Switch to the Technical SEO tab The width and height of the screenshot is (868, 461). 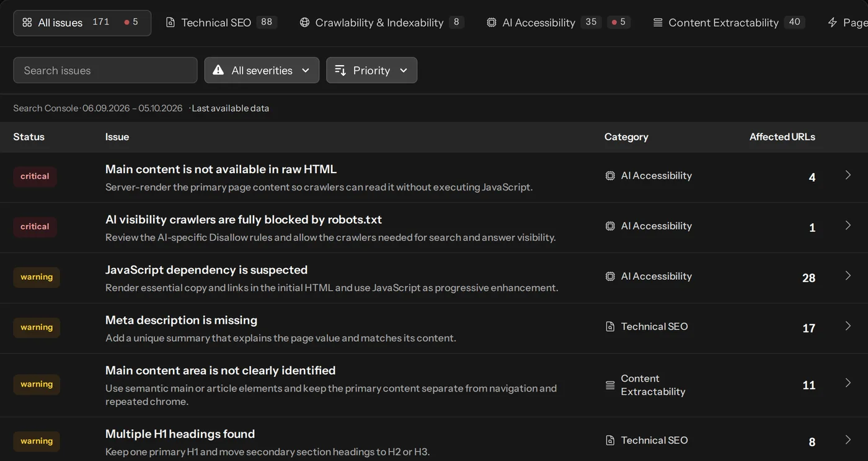tap(221, 22)
